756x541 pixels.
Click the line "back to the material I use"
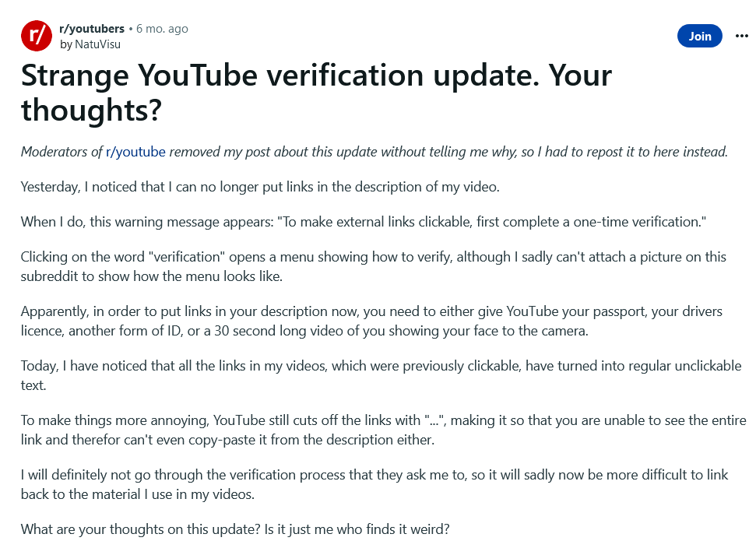tap(137, 494)
